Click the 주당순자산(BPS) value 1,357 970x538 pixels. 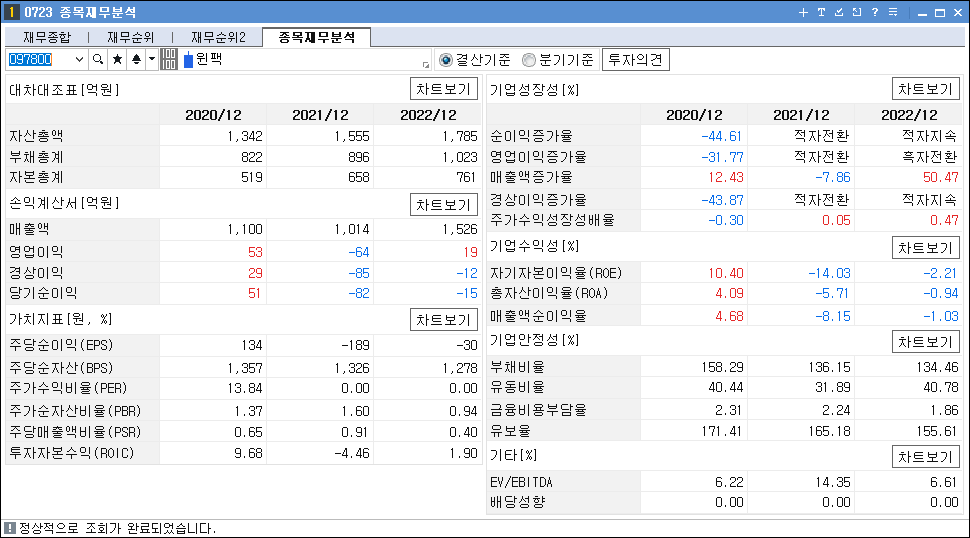point(245,369)
